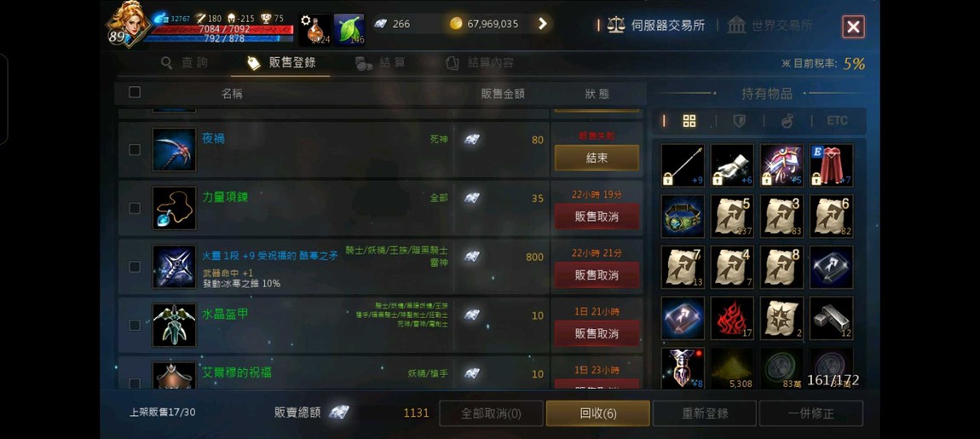
Task: Check the 水晶盔甲 listing checkbox
Action: pos(135,325)
